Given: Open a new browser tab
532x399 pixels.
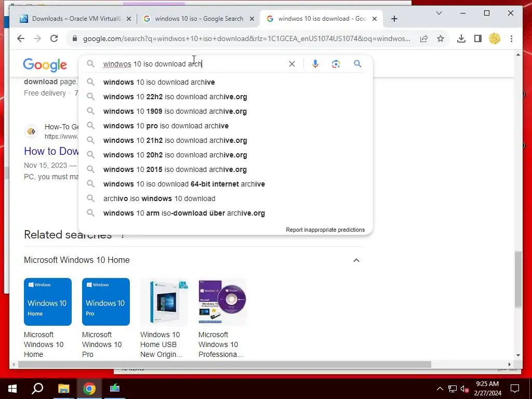Looking at the screenshot, I should point(394,19).
